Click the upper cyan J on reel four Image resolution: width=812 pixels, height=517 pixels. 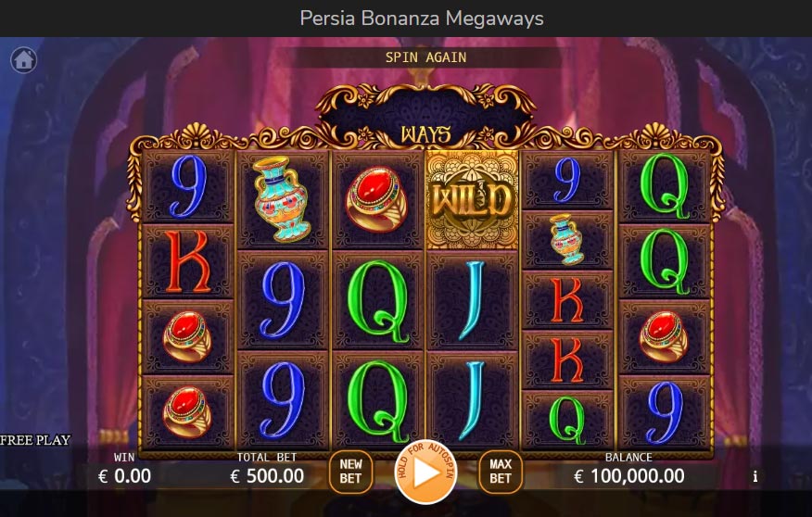click(473, 299)
